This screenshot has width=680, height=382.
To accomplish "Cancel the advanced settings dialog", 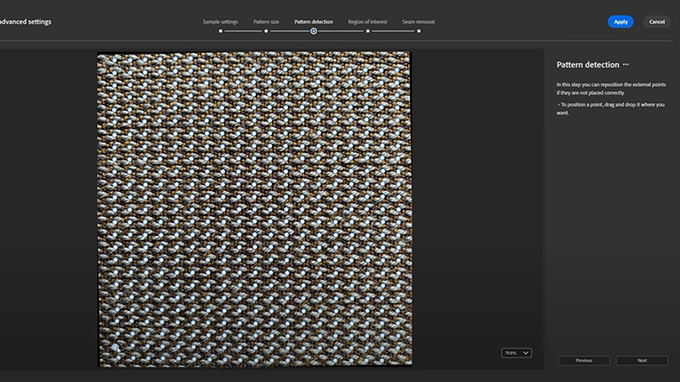I will click(x=657, y=22).
